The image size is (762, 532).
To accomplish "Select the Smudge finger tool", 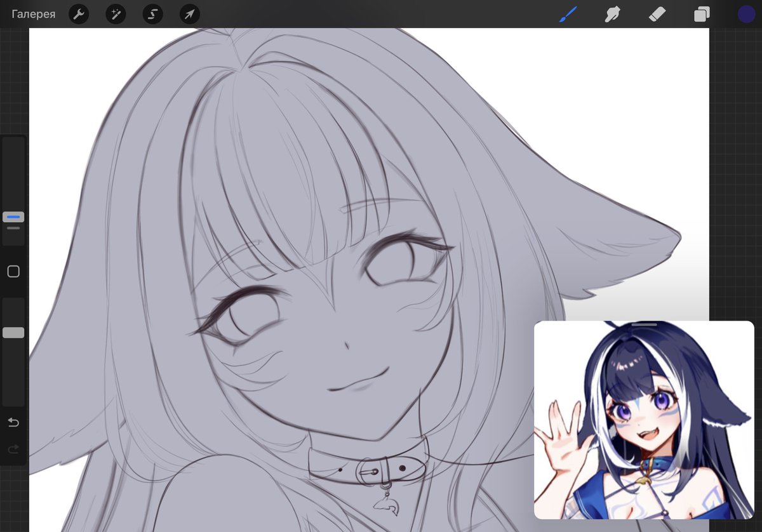I will click(612, 14).
